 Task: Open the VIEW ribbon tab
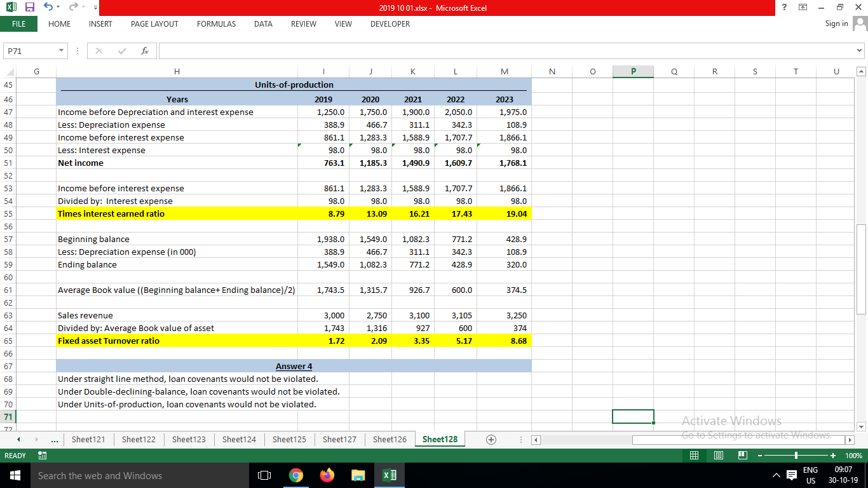point(343,24)
